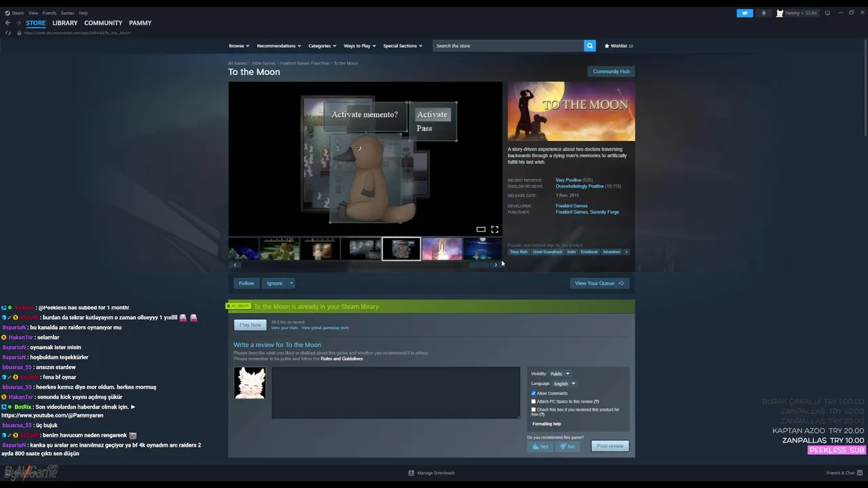Image resolution: width=868 pixels, height=488 pixels.
Task: Expand the Categories dropdown
Action: (x=322, y=46)
